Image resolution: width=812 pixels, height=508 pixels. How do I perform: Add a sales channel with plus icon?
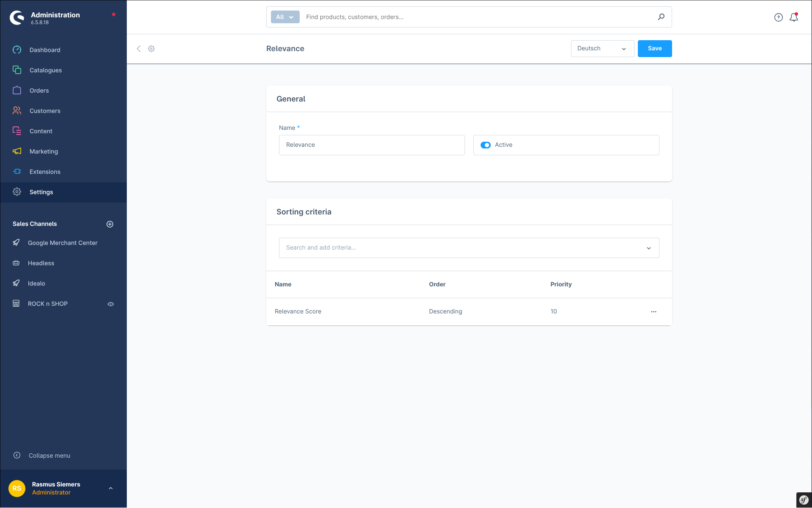coord(110,224)
